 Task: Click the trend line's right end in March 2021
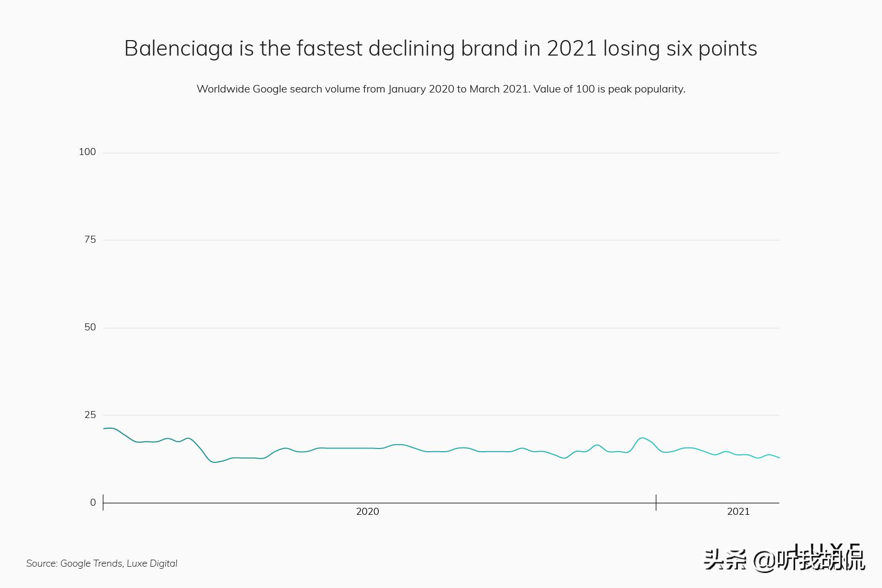pos(778,458)
